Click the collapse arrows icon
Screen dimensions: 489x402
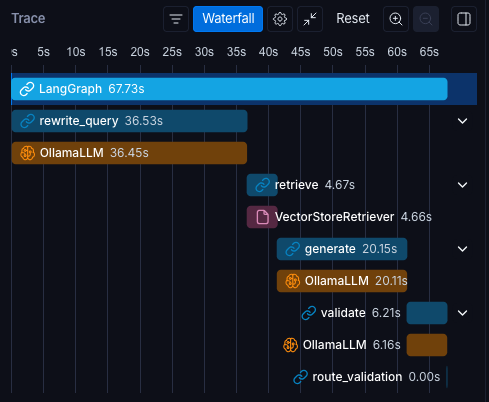pos(310,19)
